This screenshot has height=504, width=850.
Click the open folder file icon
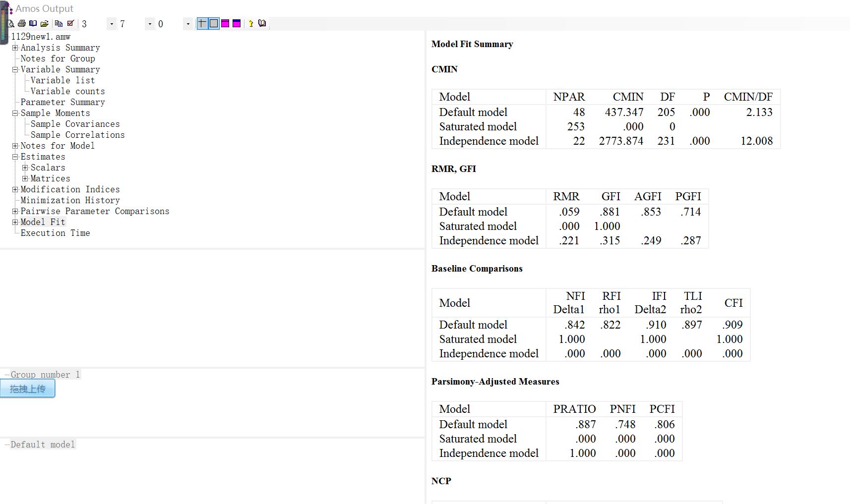click(x=45, y=23)
